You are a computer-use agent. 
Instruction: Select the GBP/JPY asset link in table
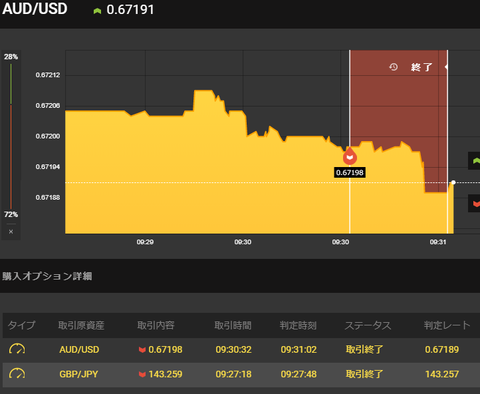(79, 374)
